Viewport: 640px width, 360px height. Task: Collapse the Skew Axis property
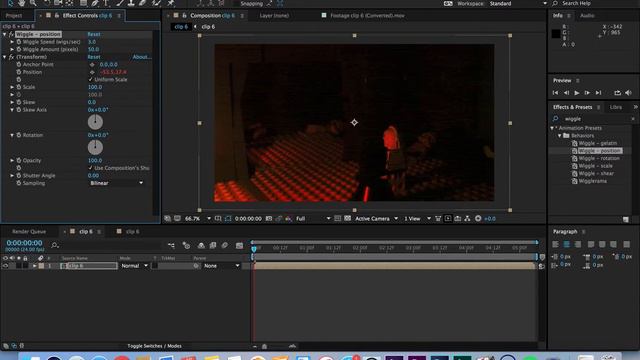12,110
